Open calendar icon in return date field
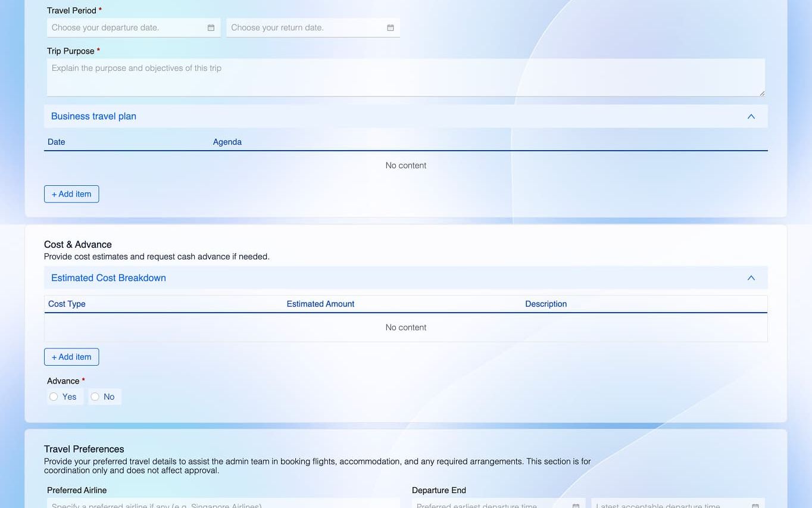This screenshot has height=508, width=812. coord(391,28)
